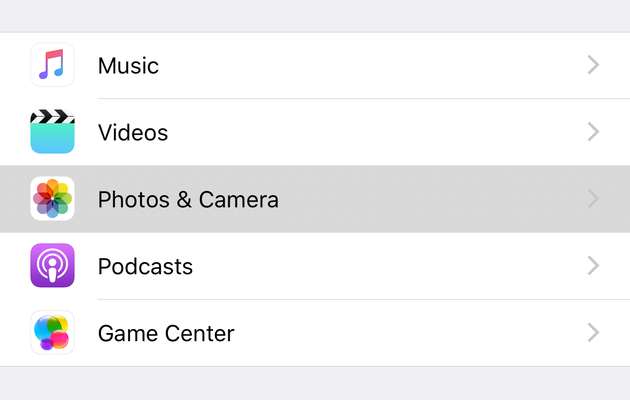Open the Game Center text label
The height and width of the screenshot is (400, 630).
pos(166,333)
